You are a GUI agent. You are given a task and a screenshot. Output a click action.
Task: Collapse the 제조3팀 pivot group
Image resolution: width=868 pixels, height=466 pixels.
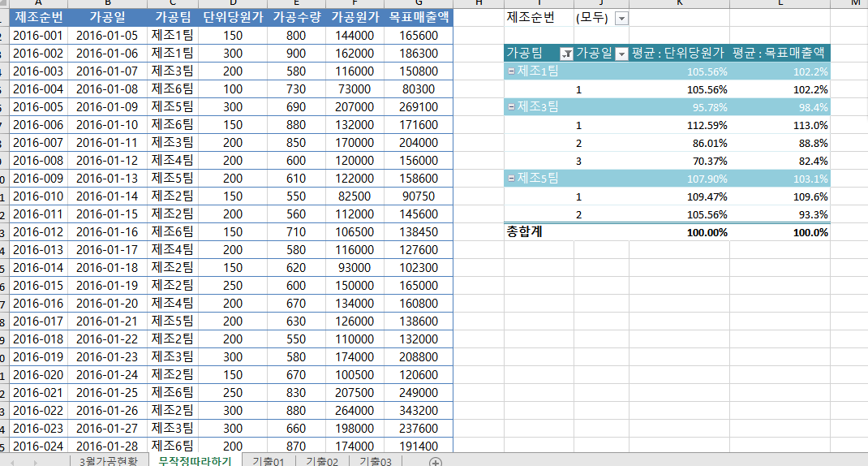pos(510,107)
